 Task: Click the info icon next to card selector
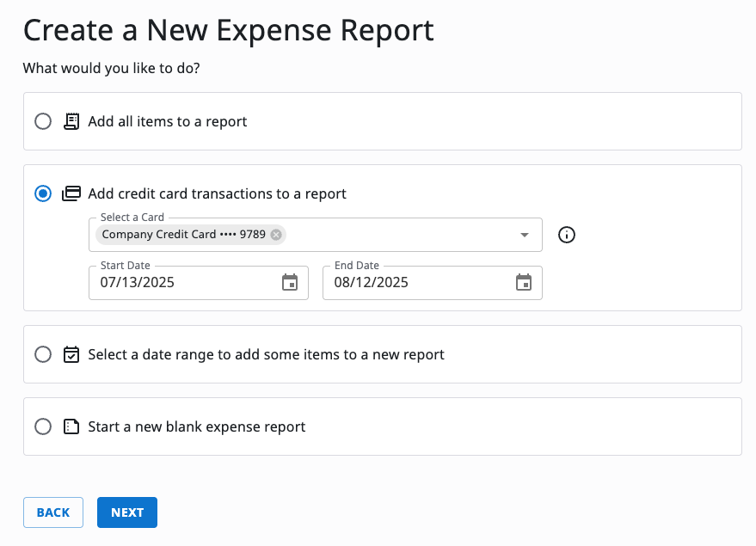point(566,235)
